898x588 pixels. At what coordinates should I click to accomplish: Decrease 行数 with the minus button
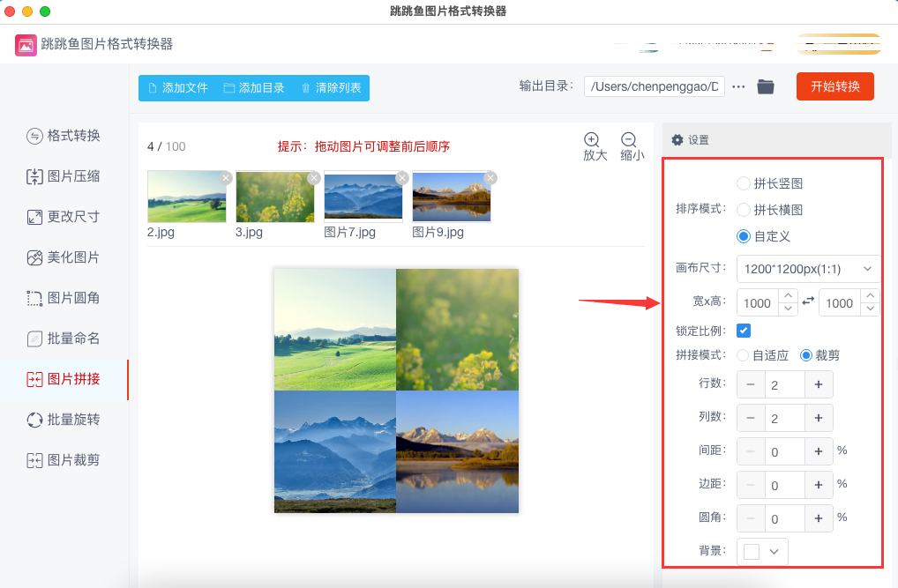[x=751, y=384]
